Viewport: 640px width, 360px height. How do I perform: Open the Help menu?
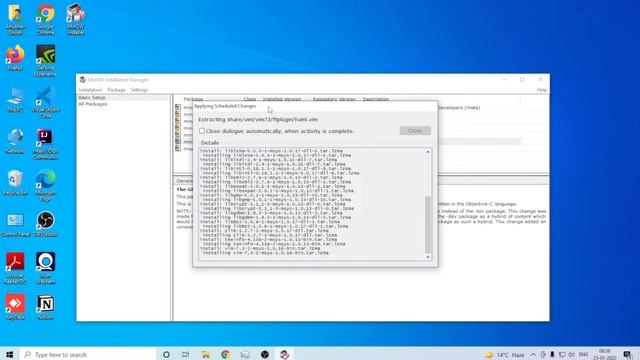(x=541, y=90)
